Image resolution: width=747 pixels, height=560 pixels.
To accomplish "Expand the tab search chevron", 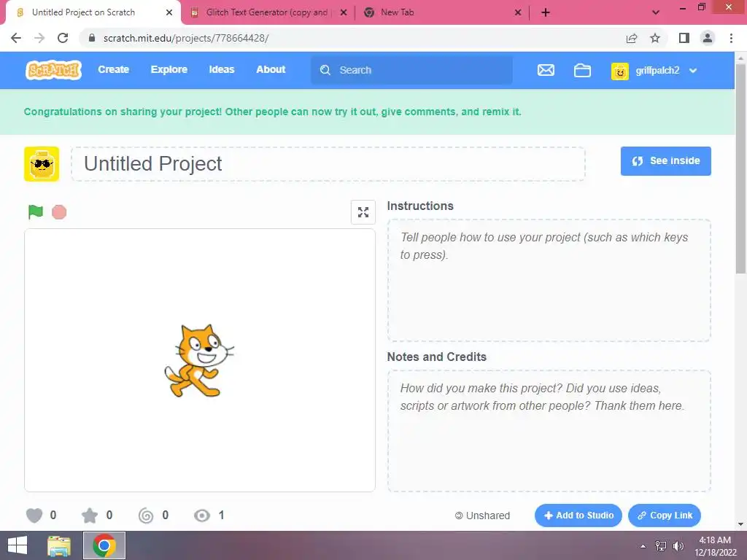I will [656, 12].
